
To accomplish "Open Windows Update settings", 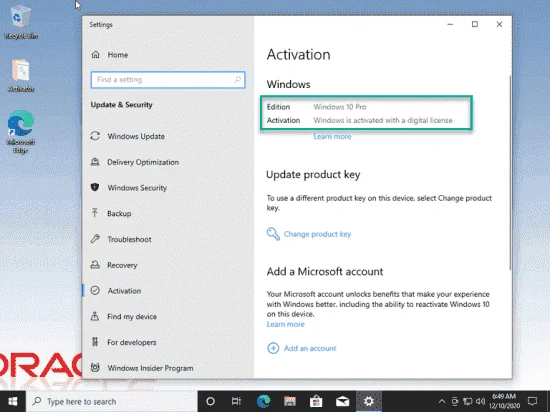I will tap(128, 136).
